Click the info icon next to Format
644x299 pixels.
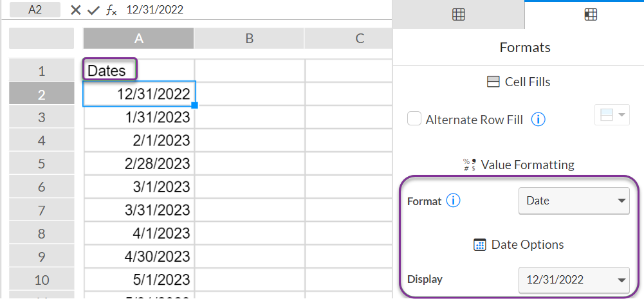[454, 201]
